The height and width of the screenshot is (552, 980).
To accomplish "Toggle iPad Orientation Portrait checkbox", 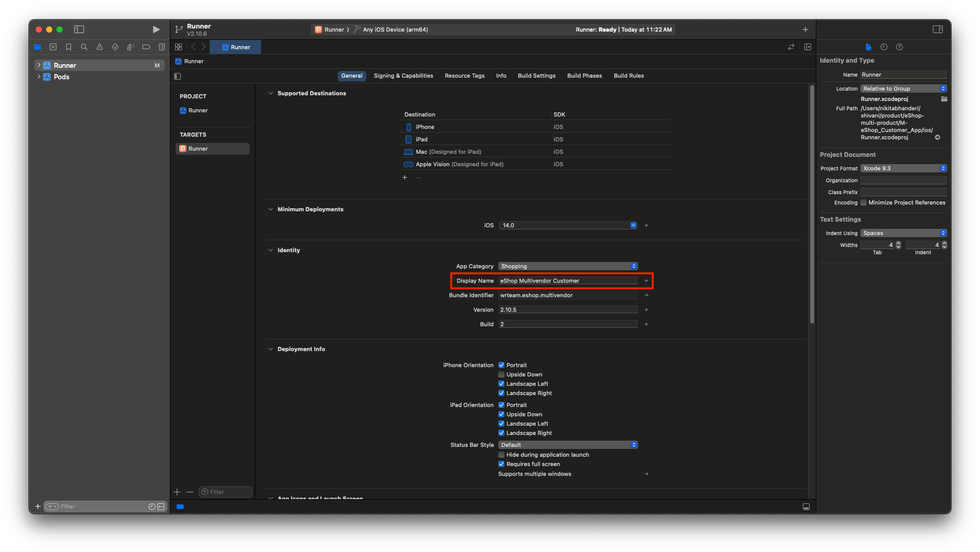I will tap(501, 405).
